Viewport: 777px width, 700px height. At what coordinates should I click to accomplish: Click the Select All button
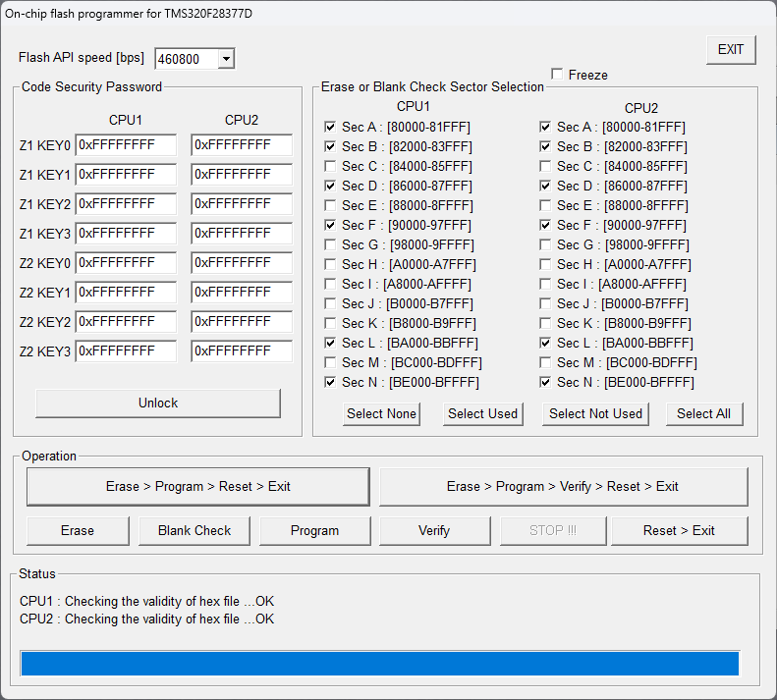703,413
